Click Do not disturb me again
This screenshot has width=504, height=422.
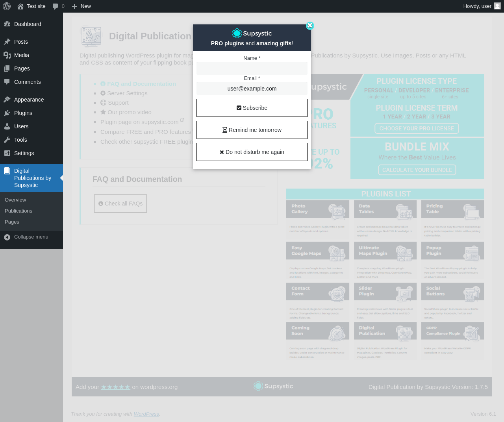(252, 152)
